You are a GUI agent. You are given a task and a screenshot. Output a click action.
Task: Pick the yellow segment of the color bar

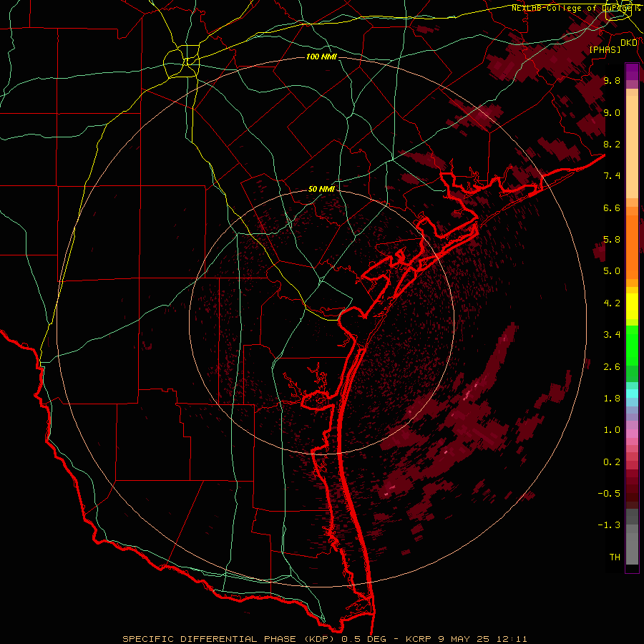(x=632, y=306)
